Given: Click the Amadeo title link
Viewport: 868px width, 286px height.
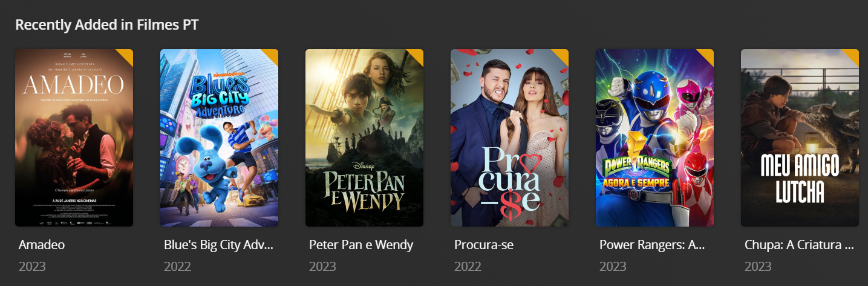Looking at the screenshot, I should click(x=42, y=245).
